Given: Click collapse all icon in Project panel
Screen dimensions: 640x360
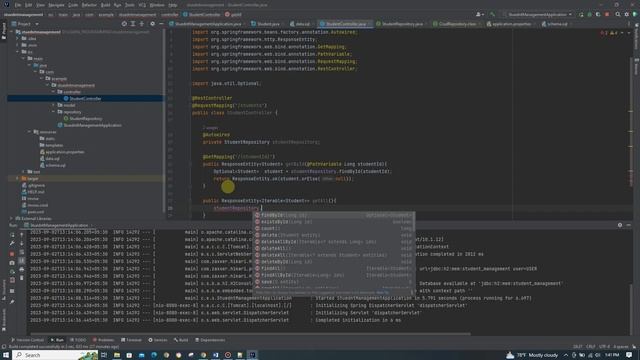Looking at the screenshot, I should tap(142, 24).
